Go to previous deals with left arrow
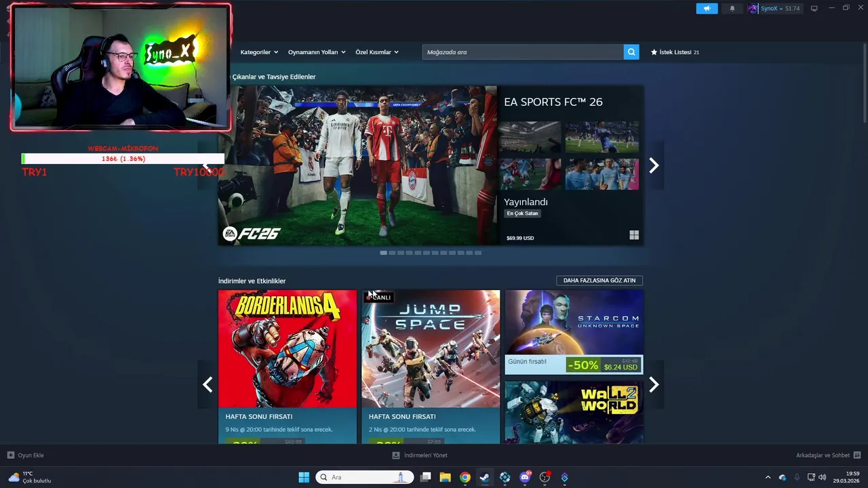This screenshot has height=488, width=868. coord(208,384)
